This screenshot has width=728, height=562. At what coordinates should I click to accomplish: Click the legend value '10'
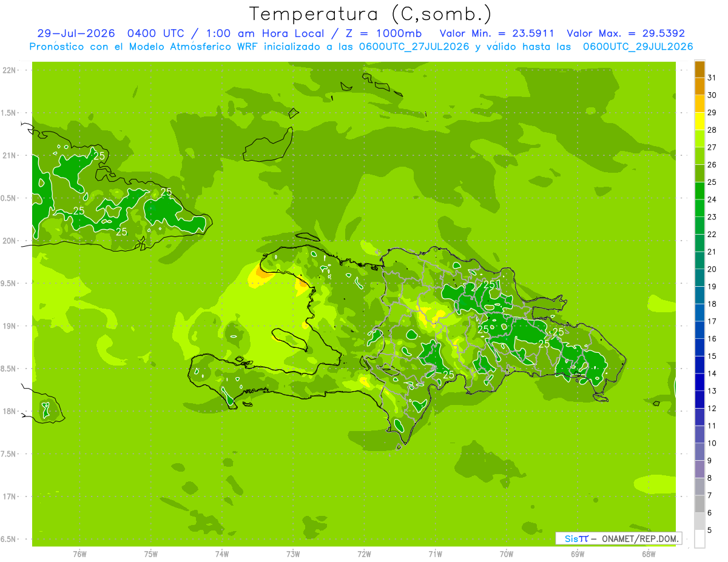coord(712,443)
